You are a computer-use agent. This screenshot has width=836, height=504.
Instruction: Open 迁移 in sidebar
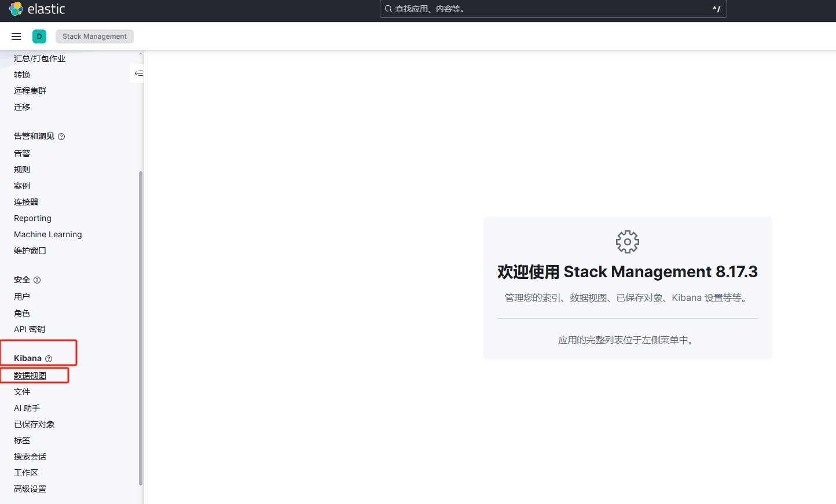(x=22, y=107)
